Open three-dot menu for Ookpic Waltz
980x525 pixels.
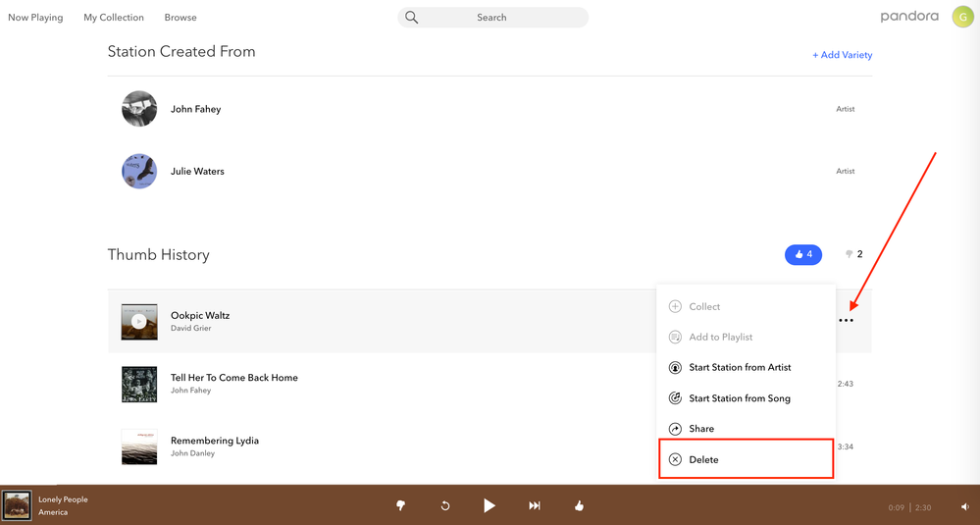(846, 321)
